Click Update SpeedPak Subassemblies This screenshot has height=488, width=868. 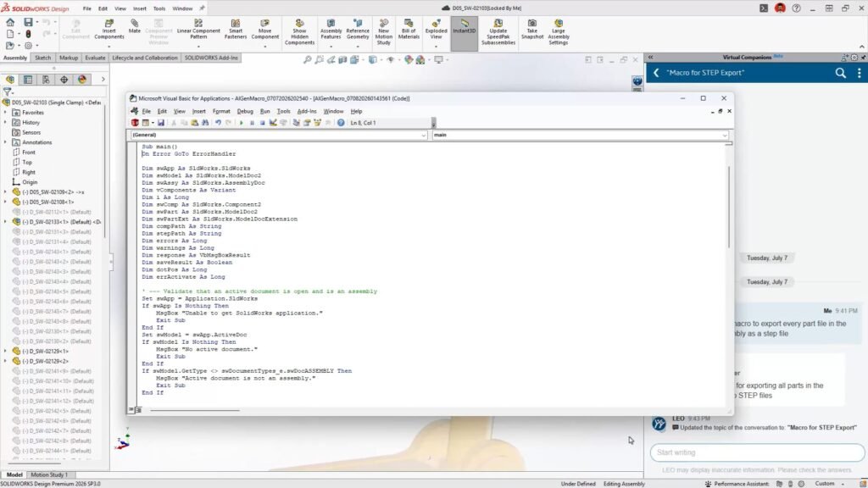[x=498, y=32]
